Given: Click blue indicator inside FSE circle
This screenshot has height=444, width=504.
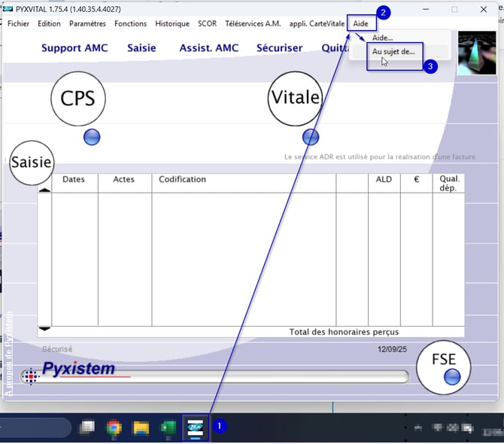Looking at the screenshot, I should [x=452, y=377].
